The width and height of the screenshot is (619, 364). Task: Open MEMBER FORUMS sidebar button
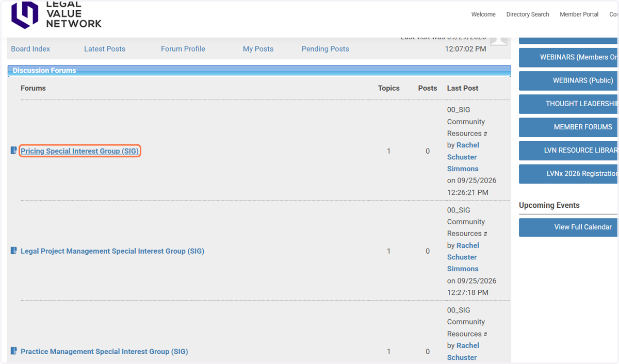(x=568, y=127)
